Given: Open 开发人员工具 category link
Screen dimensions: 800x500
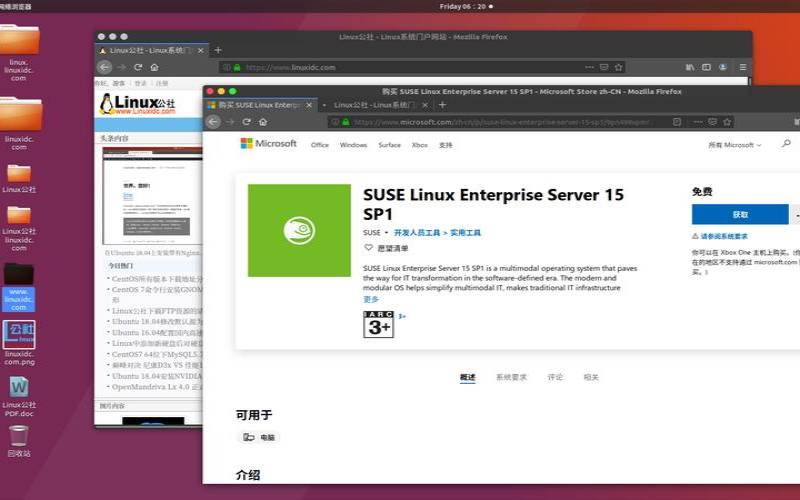Looking at the screenshot, I should pyautogui.click(x=417, y=233).
